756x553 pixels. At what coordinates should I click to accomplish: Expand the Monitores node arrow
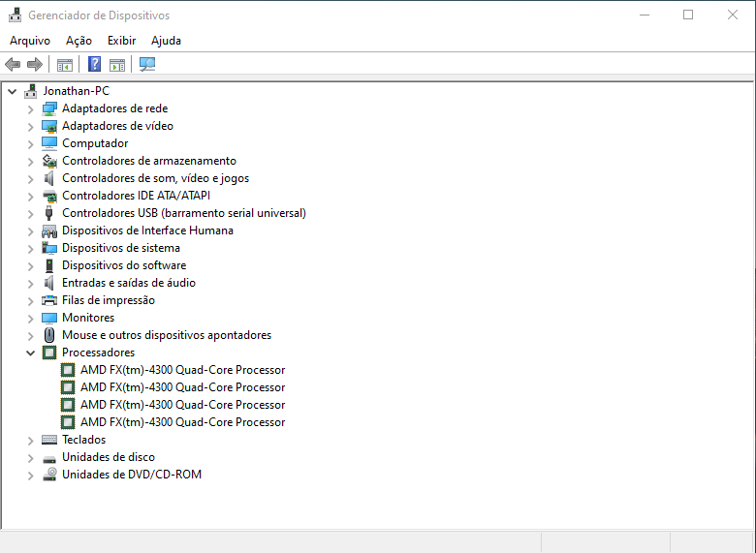coord(31,319)
